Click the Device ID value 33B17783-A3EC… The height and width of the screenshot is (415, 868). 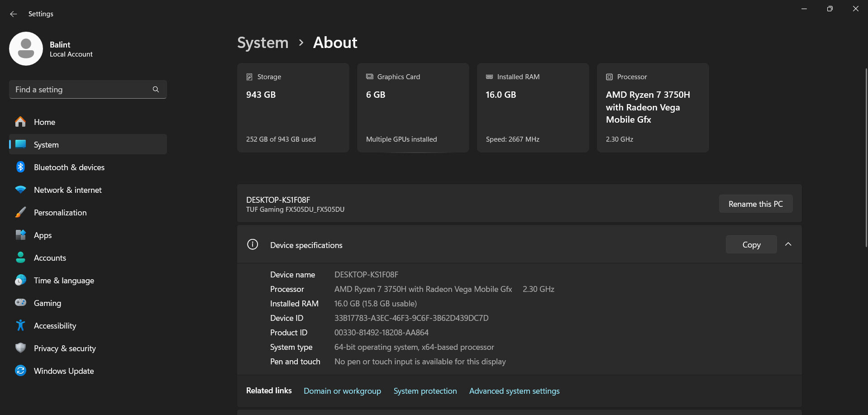click(x=411, y=318)
